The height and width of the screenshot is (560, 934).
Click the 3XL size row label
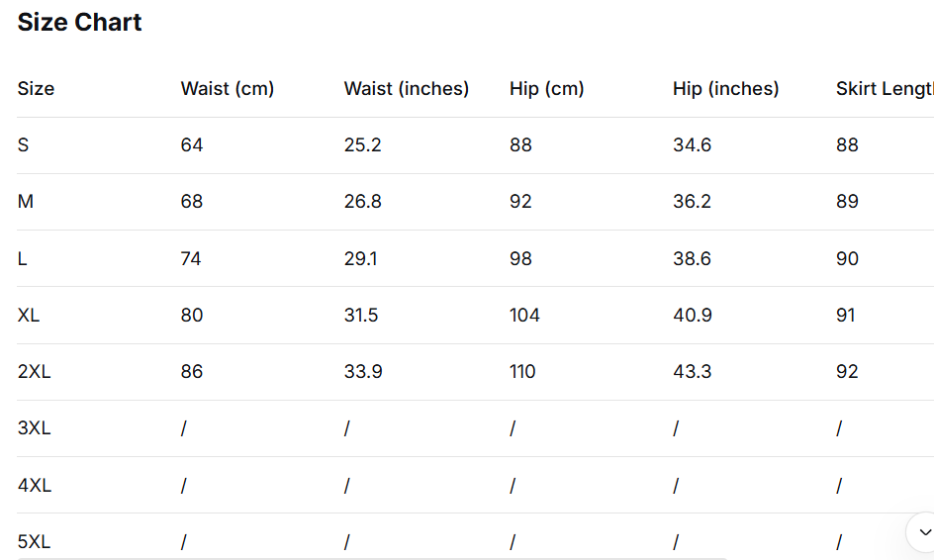35,428
